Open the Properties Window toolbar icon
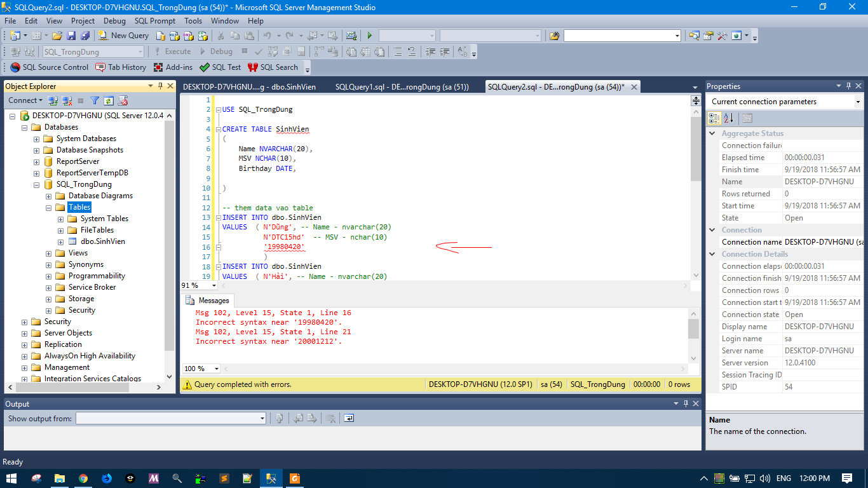The image size is (868, 488). 708,36
